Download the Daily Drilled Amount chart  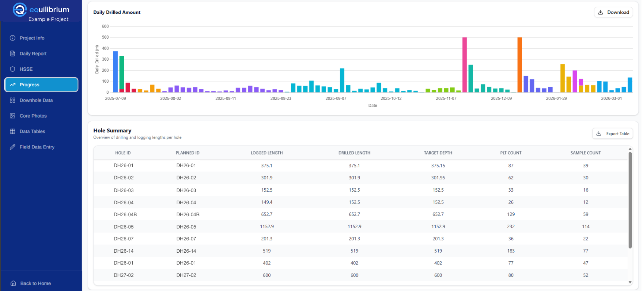613,12
